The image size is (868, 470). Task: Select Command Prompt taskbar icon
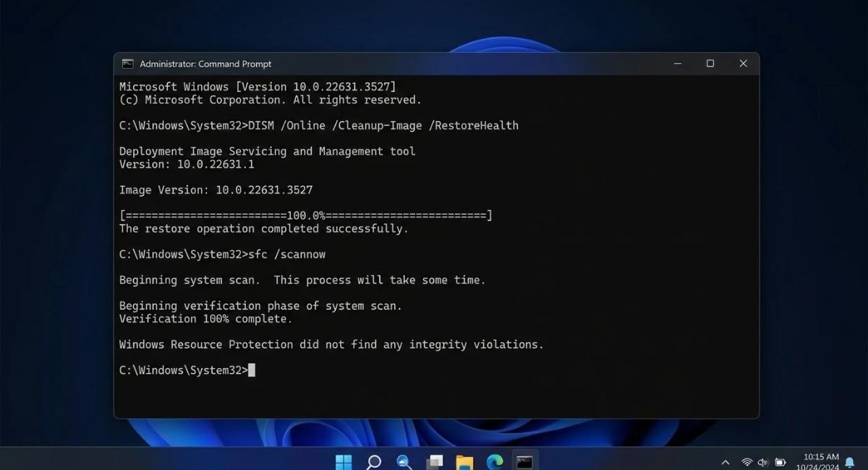524,461
